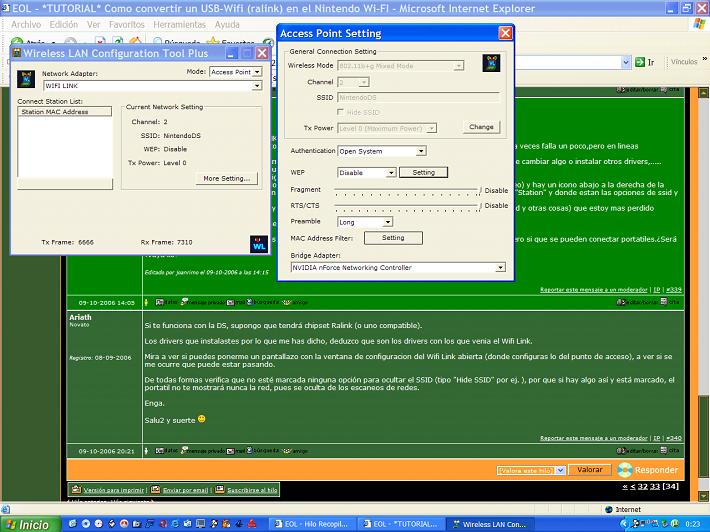Open the Tx Power level dropdown
The height and width of the screenshot is (532, 710).
click(x=432, y=128)
